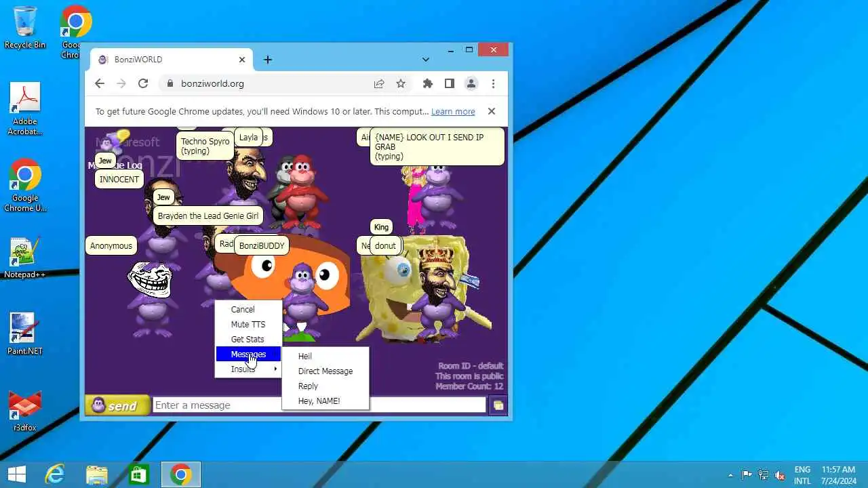Click the button right of message box
This screenshot has width=868, height=488.
click(x=498, y=405)
